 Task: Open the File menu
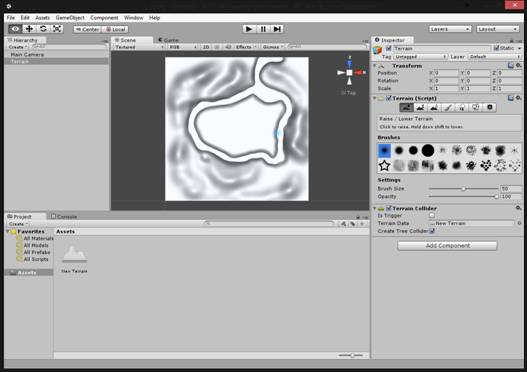[x=11, y=18]
